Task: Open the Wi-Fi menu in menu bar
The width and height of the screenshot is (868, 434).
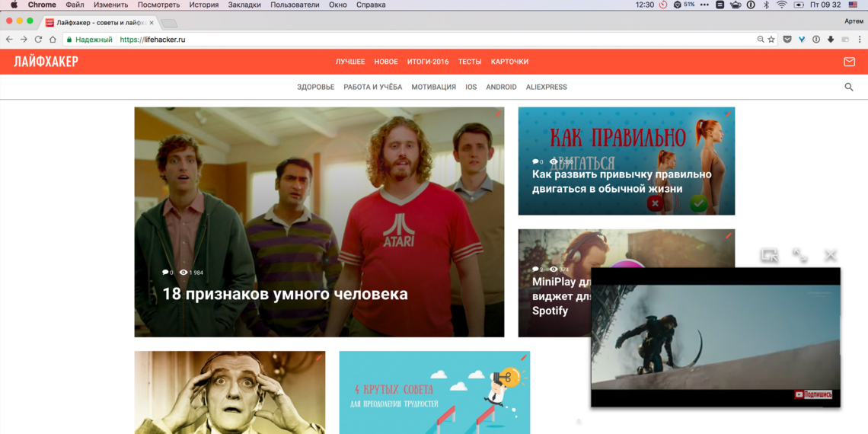Action: point(781,5)
